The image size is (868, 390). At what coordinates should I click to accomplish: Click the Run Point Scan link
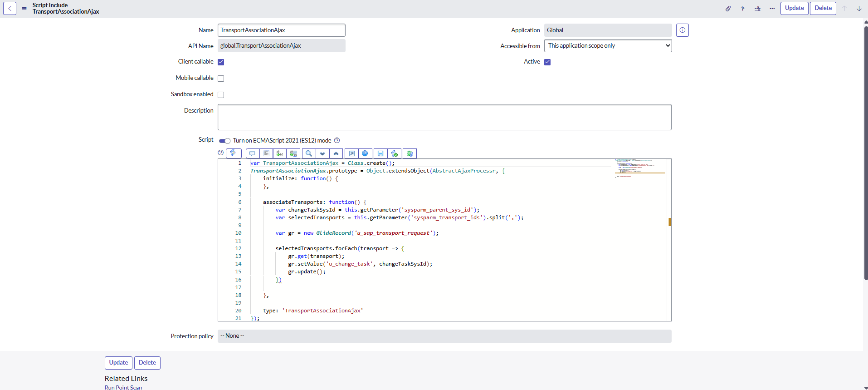coord(123,387)
